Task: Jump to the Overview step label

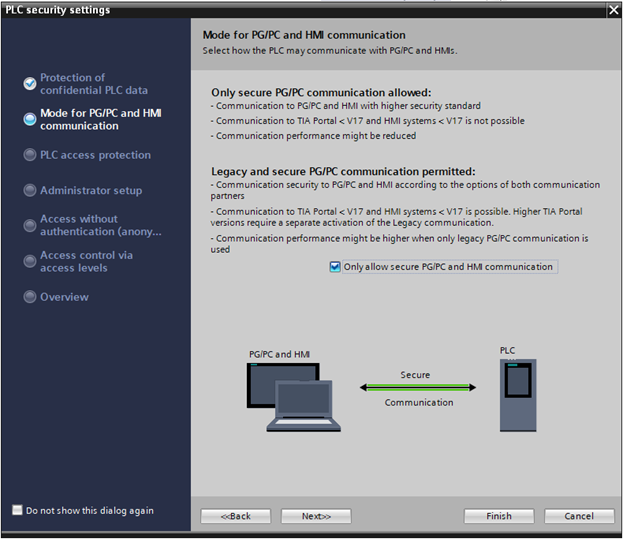Action: pos(64,297)
